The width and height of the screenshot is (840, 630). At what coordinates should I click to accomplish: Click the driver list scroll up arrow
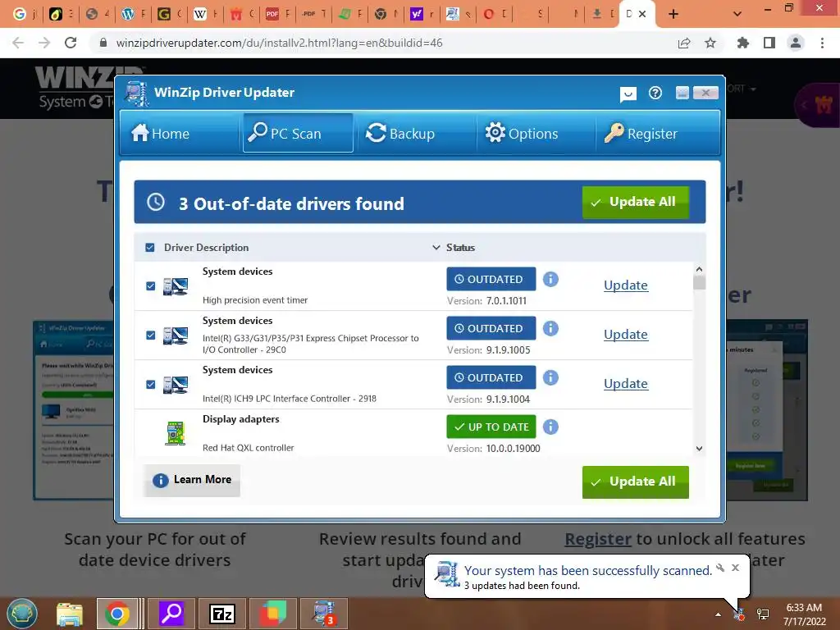tap(699, 269)
